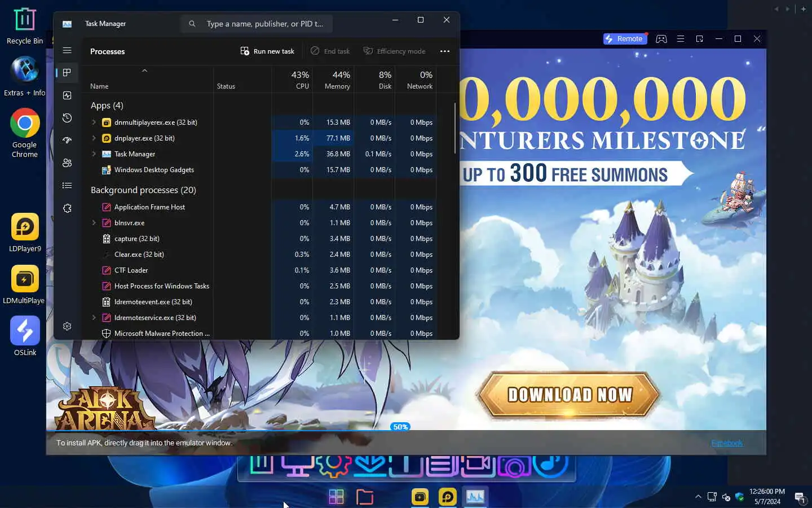Open the Users page in Task Manager sidebar
Viewport: 812px width, 508px height.
(x=67, y=163)
